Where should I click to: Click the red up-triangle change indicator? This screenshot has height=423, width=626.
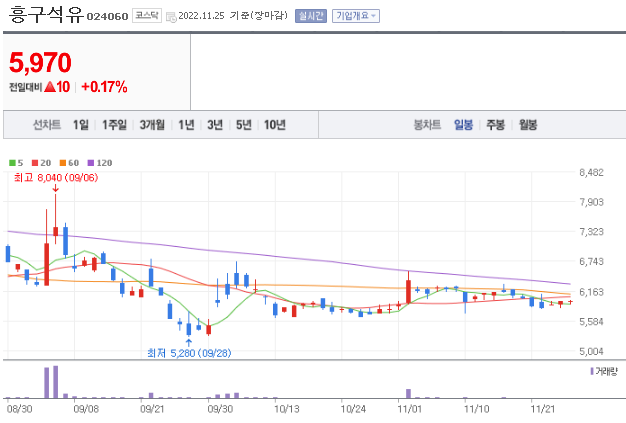pos(50,87)
